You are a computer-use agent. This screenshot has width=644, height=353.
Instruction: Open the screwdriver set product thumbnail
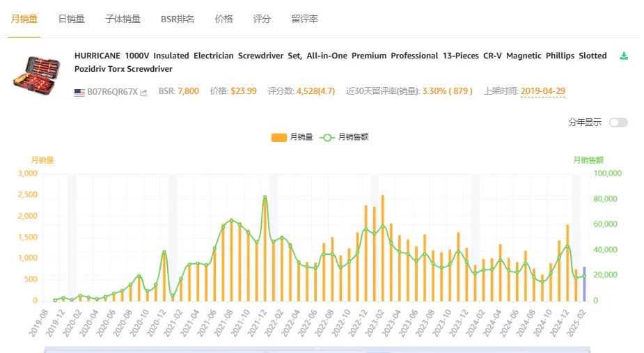(x=37, y=75)
